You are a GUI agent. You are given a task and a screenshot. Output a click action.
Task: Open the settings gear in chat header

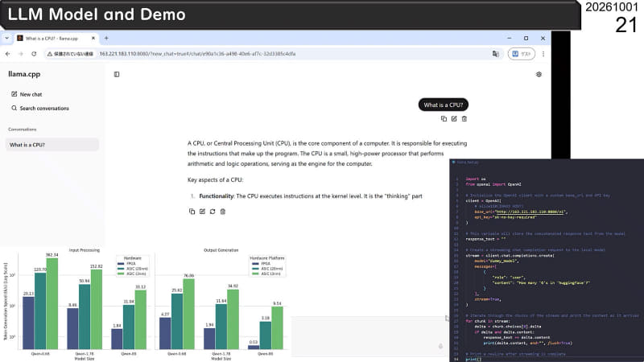pyautogui.click(x=539, y=74)
